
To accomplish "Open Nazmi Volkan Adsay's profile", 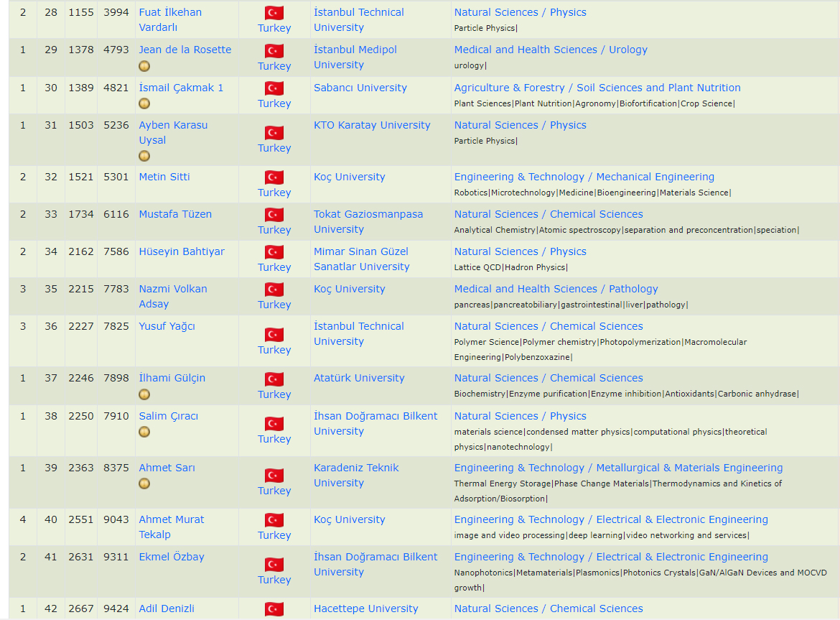I will (173, 296).
